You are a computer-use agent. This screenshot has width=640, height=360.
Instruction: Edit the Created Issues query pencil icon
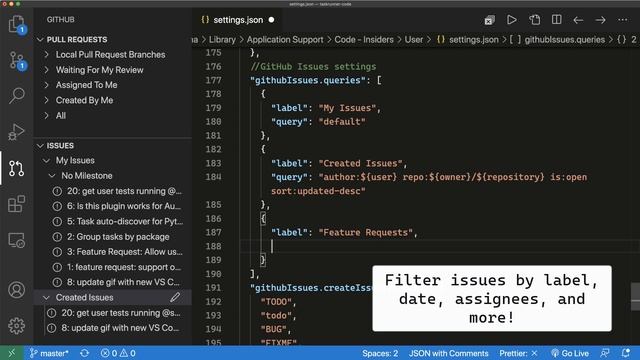click(175, 297)
